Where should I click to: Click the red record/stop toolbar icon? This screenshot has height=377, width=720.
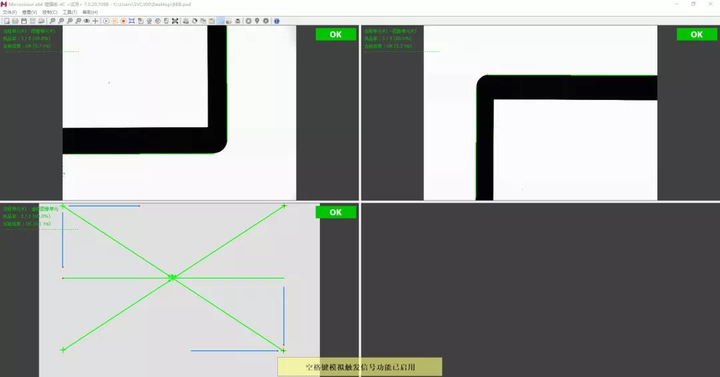tap(124, 21)
